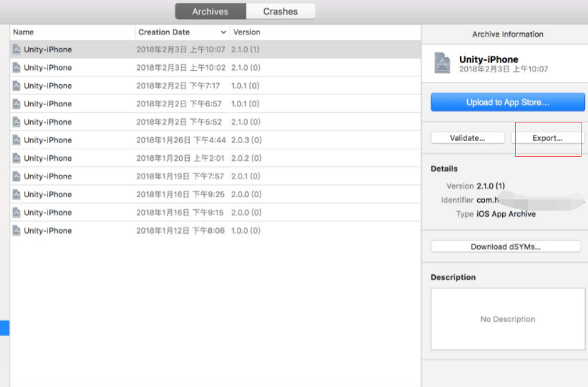Image resolution: width=588 pixels, height=387 pixels.
Task: Click archive icon of the 1月19日 row
Action: (x=17, y=176)
